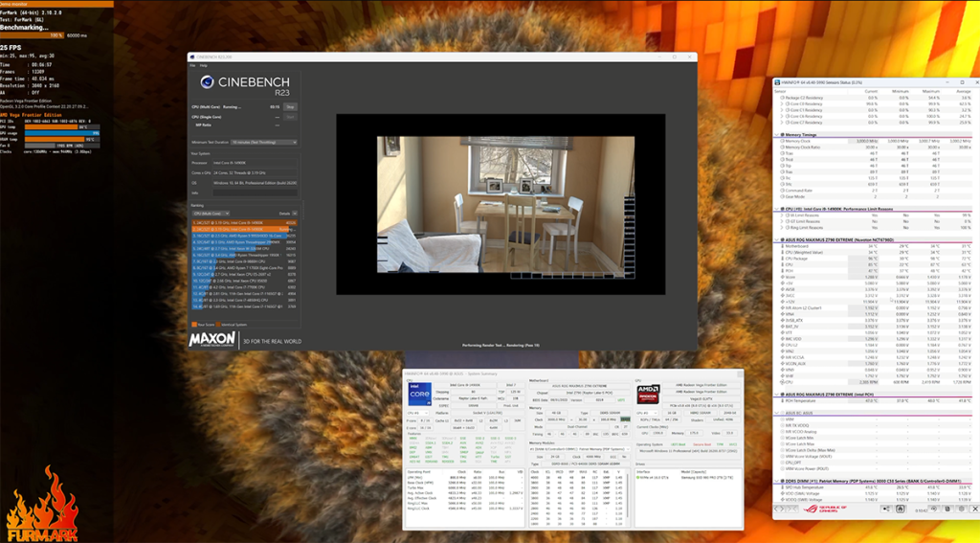Click the settings gear in sensors toolbar

963,509
